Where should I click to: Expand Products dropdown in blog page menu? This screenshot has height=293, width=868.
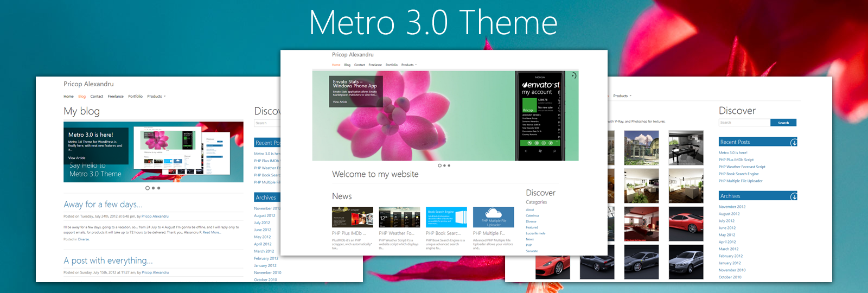click(x=156, y=97)
